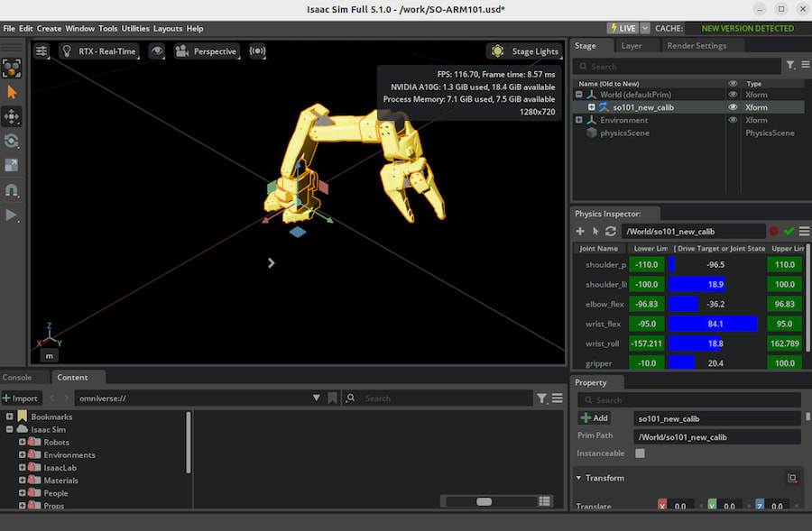Activate the orange Select arrow tool

pyautogui.click(x=12, y=92)
